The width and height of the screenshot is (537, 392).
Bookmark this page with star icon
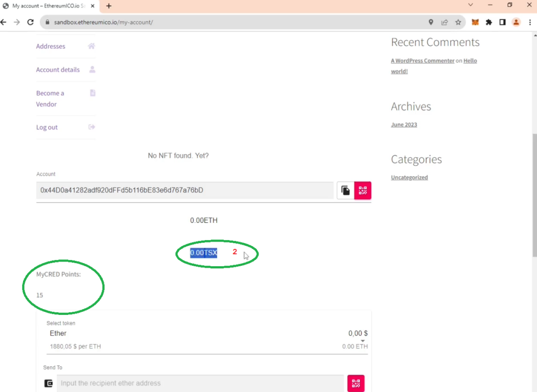point(458,23)
